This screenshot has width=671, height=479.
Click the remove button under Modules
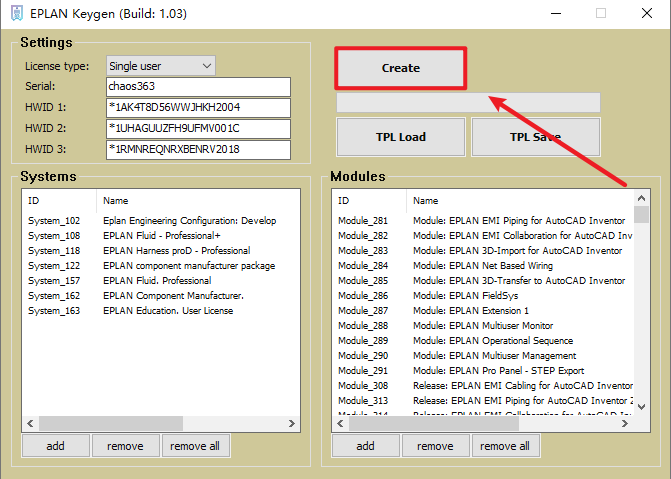pos(435,446)
